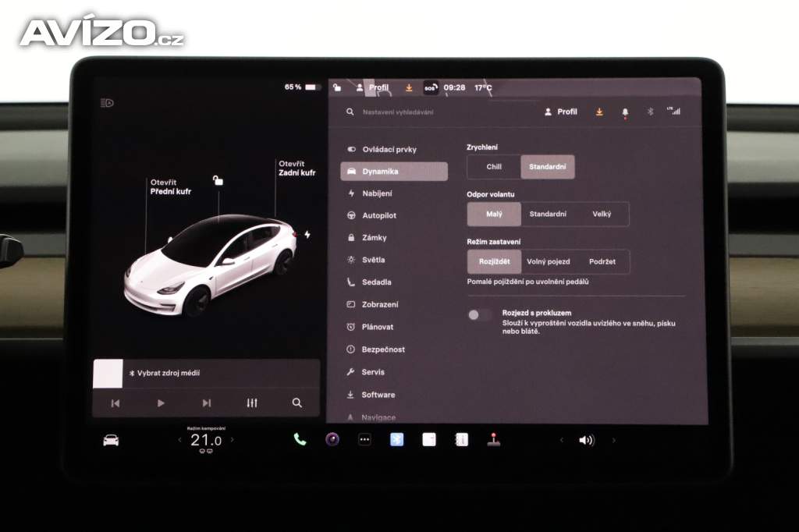The width and height of the screenshot is (799, 532).
Task: Open the three-dots app launcher
Action: click(x=364, y=439)
